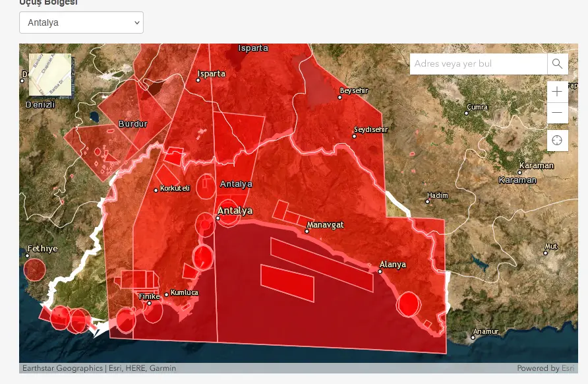Click the Beysehir town label
588x384 pixels.
tap(354, 90)
